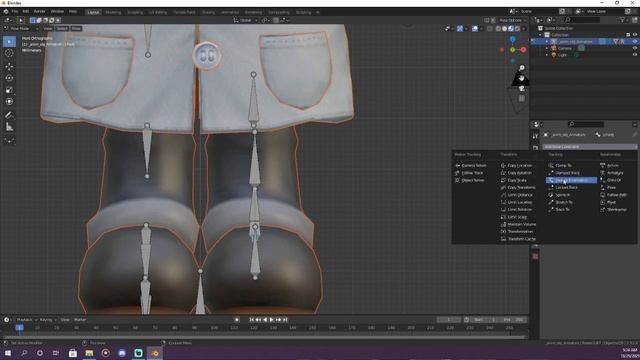Open the Render menu
The height and width of the screenshot is (360, 640).
[40, 11]
